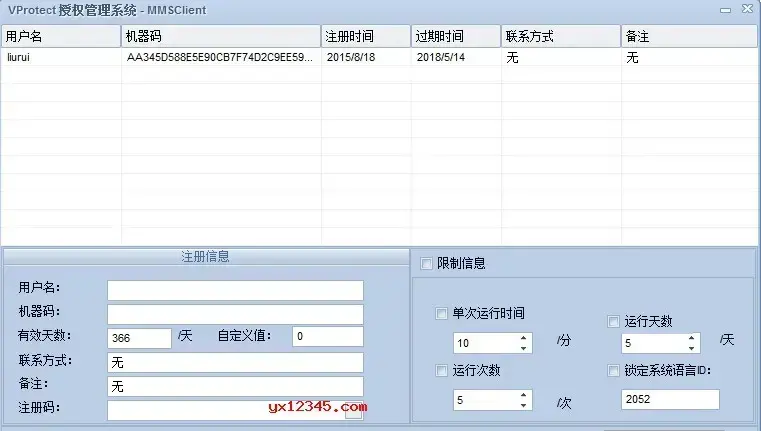Click the 有效天数 field showing 366
The height and width of the screenshot is (431, 761).
pyautogui.click(x=139, y=338)
